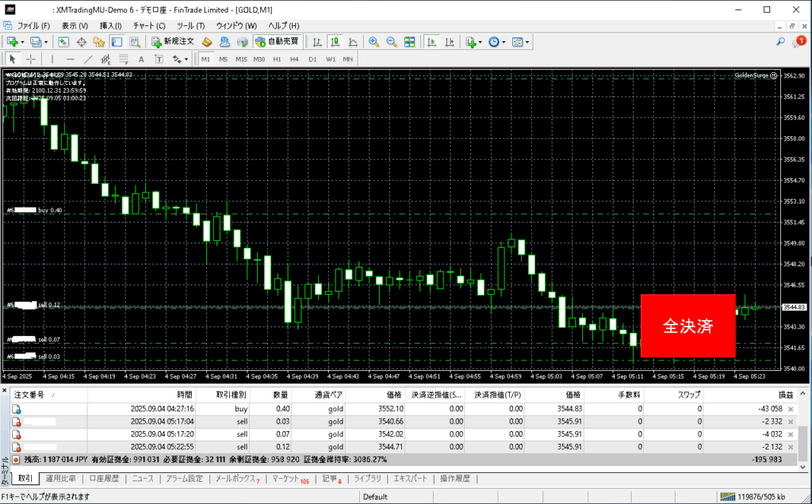812x504 pixels.
Task: Click the zoom in magnifier icon
Action: pos(373,42)
